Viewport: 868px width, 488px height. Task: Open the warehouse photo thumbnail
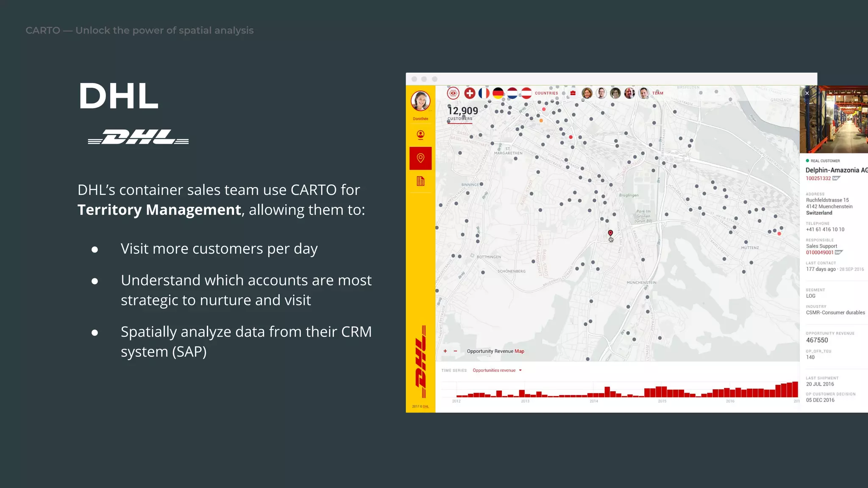coord(834,119)
